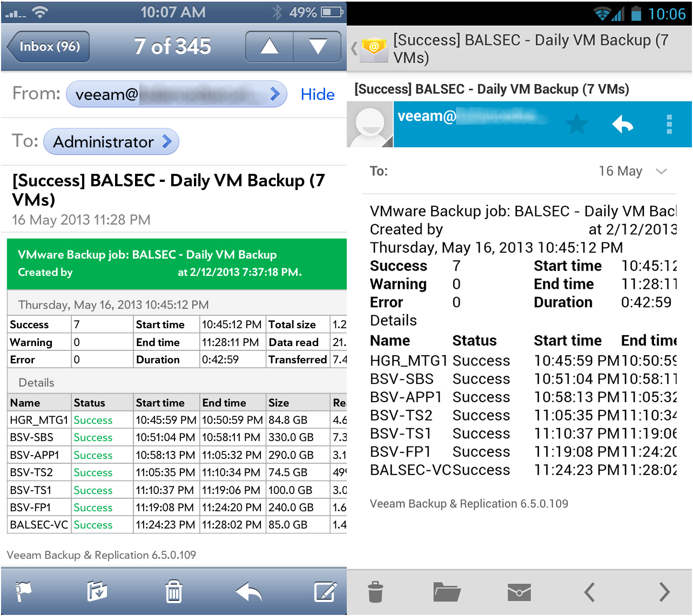This screenshot has height=616, width=693.
Task: Tap veeam@ sender name in Android header
Action: tap(427, 116)
